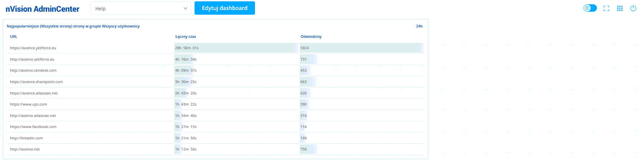The image size is (644, 160).
Task: Click the power logout icon
Action: point(633,9)
